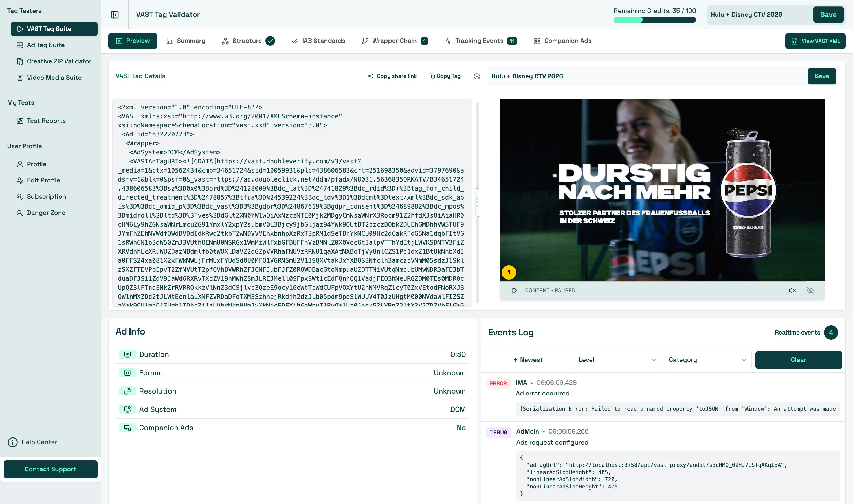
Task: Click the Tracking Events count badge
Action: pyautogui.click(x=512, y=41)
